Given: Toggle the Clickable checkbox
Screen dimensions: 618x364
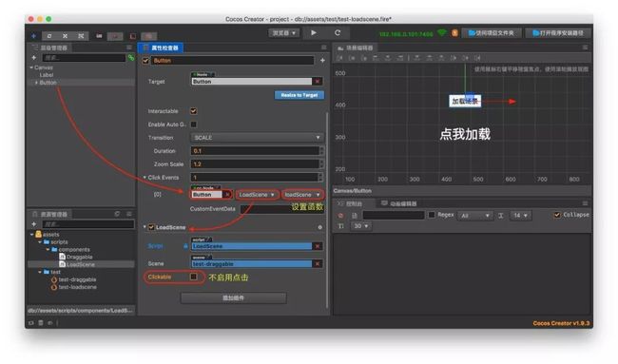Looking at the screenshot, I should tap(194, 277).
